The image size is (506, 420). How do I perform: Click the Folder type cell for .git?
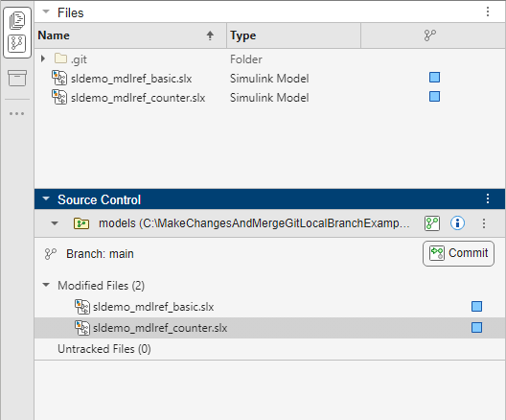coord(246,59)
